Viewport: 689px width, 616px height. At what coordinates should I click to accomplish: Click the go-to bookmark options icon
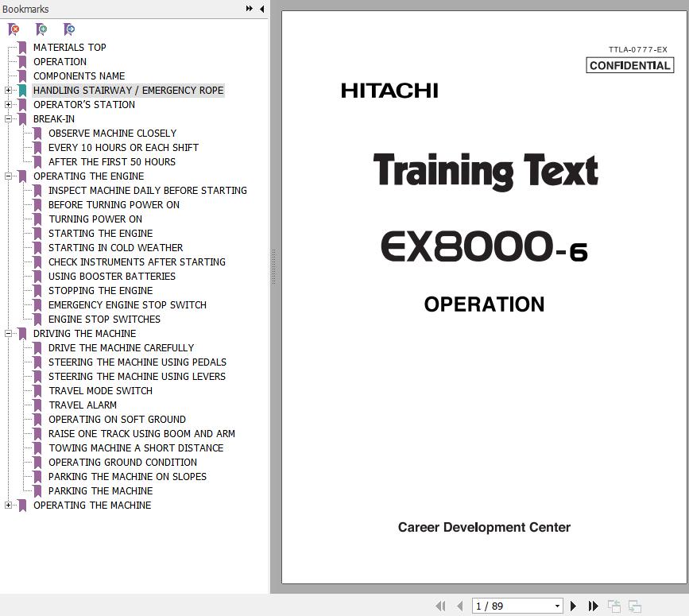[69, 29]
